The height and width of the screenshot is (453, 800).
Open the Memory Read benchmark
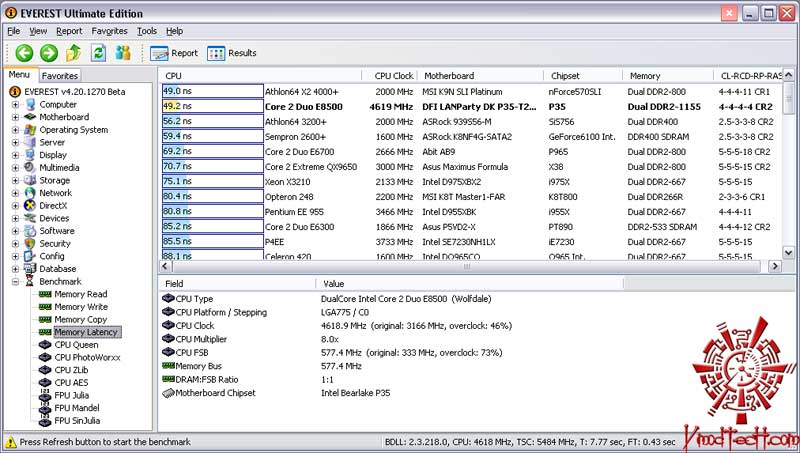point(81,294)
